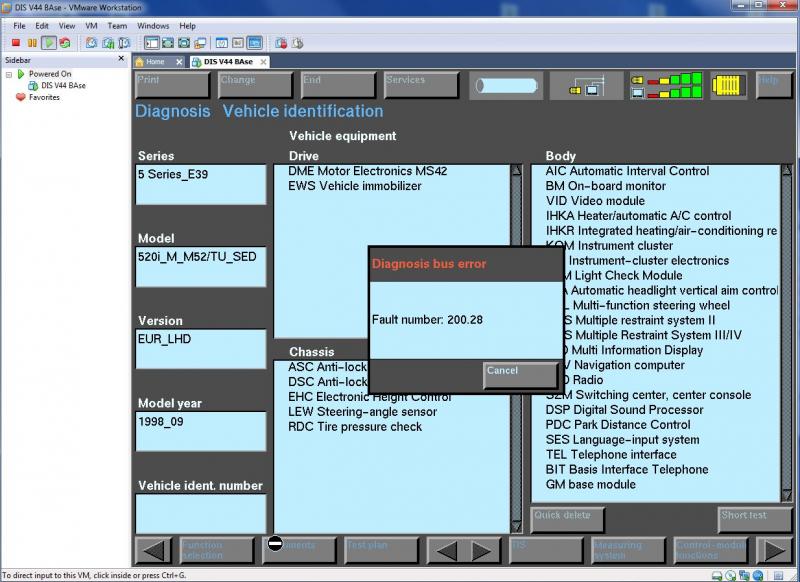Click the large left arrow navigation button
The height and width of the screenshot is (582, 800).
153,550
